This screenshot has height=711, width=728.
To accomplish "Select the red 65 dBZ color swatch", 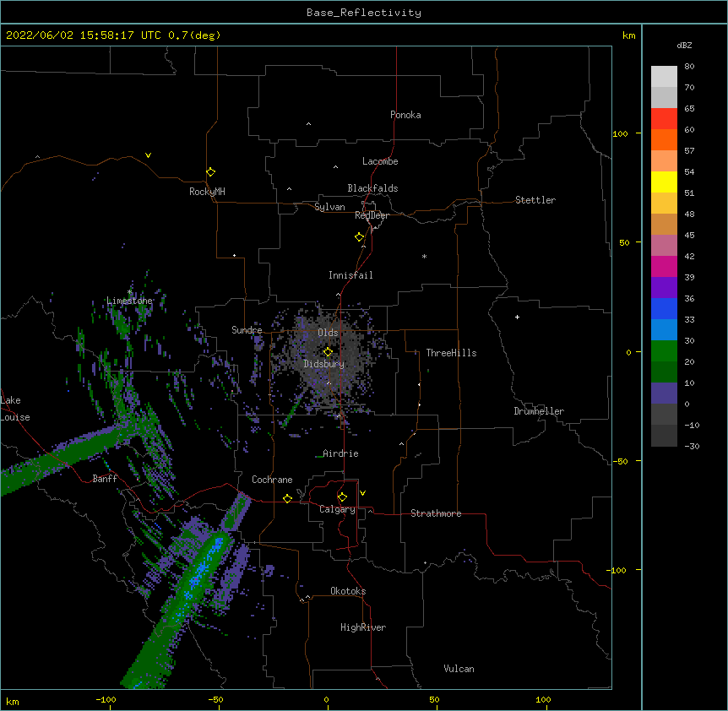I will tap(664, 118).
